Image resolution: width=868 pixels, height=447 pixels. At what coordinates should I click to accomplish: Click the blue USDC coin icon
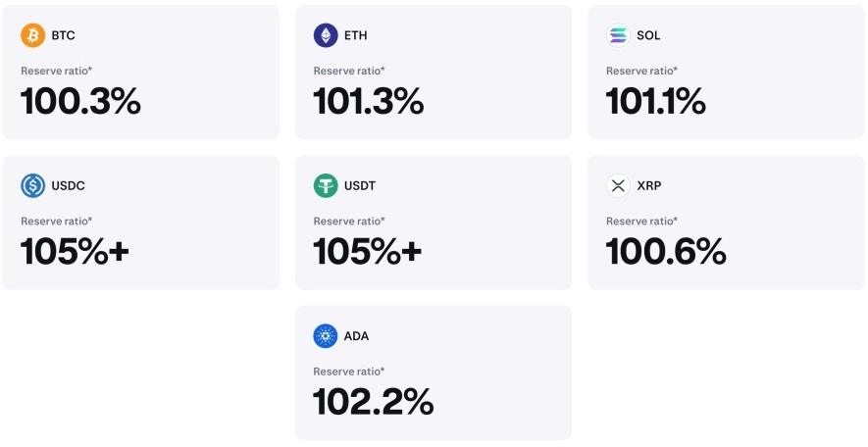pyautogui.click(x=33, y=185)
